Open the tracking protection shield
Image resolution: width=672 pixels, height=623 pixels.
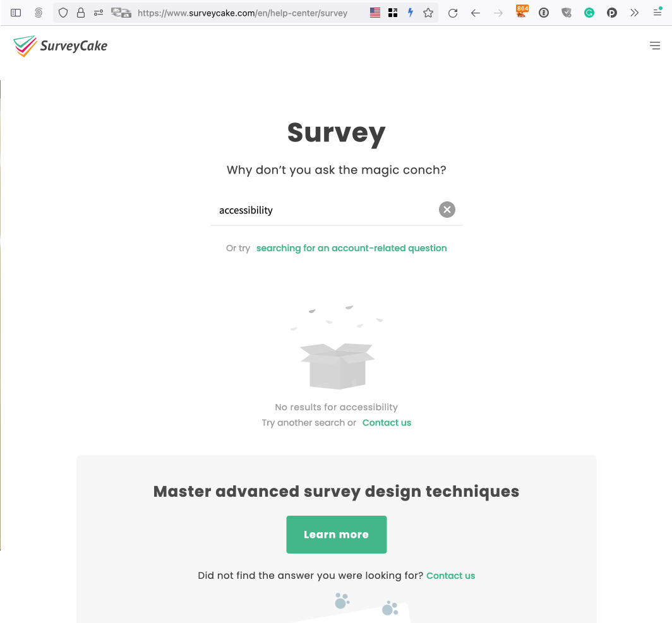point(63,13)
